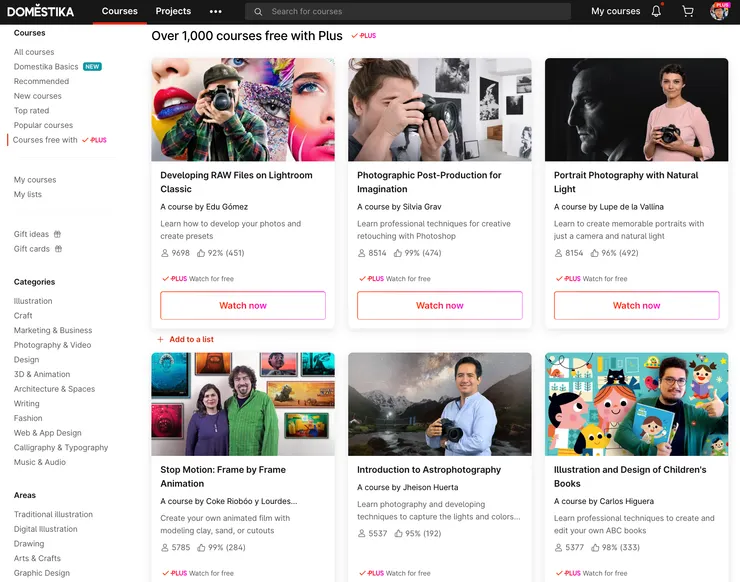The width and height of the screenshot is (740, 582).
Task: Open Developing RAW Files on Lightroom Classic title
Action: pos(236,182)
